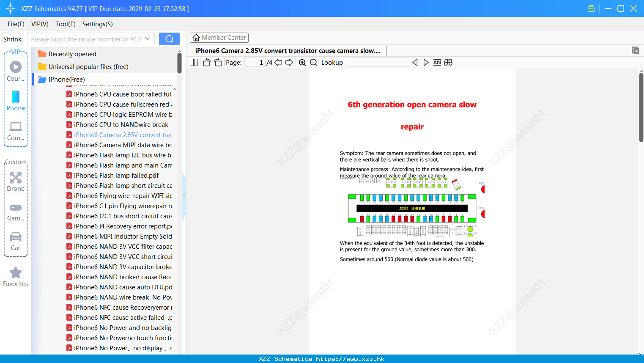Open iPhone6 Camera MIPI data wire file
This screenshot has height=363, width=644.
tap(119, 145)
